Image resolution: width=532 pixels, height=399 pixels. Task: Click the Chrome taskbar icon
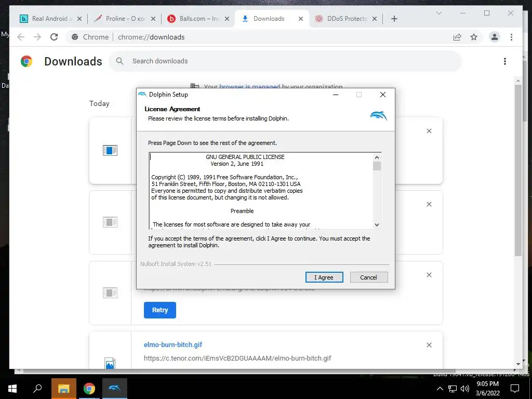tap(89, 389)
